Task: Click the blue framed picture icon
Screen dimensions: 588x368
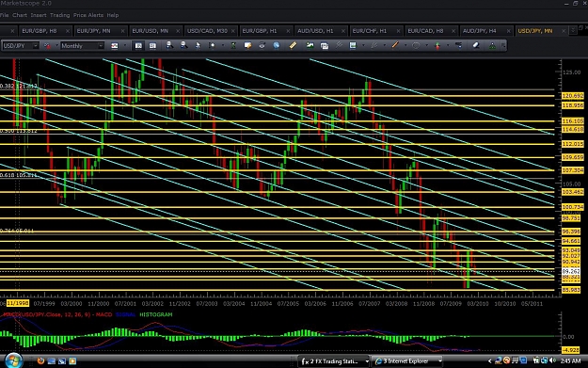Action: coord(353,45)
